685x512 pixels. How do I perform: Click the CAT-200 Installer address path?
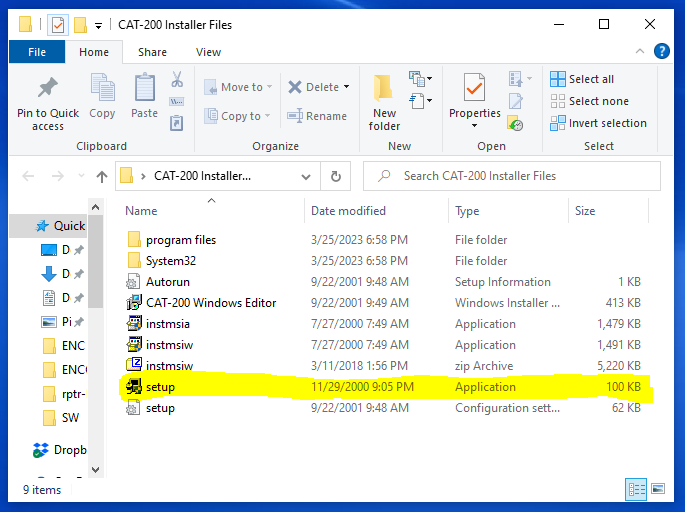click(202, 176)
